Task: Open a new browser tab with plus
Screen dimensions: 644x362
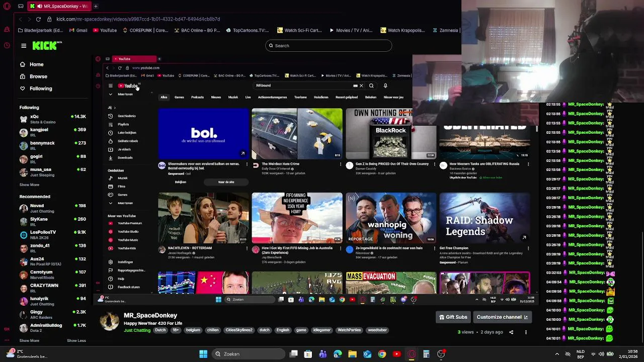Action: (x=96, y=6)
